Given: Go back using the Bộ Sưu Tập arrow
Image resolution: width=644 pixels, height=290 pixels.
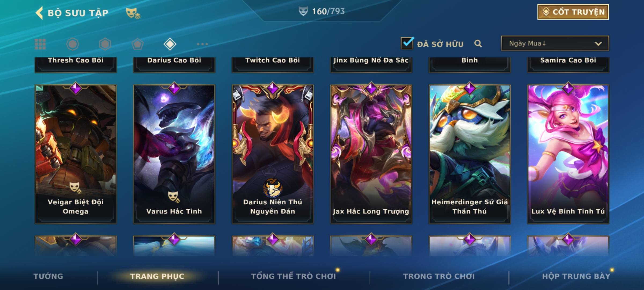Looking at the screenshot, I should click(39, 13).
